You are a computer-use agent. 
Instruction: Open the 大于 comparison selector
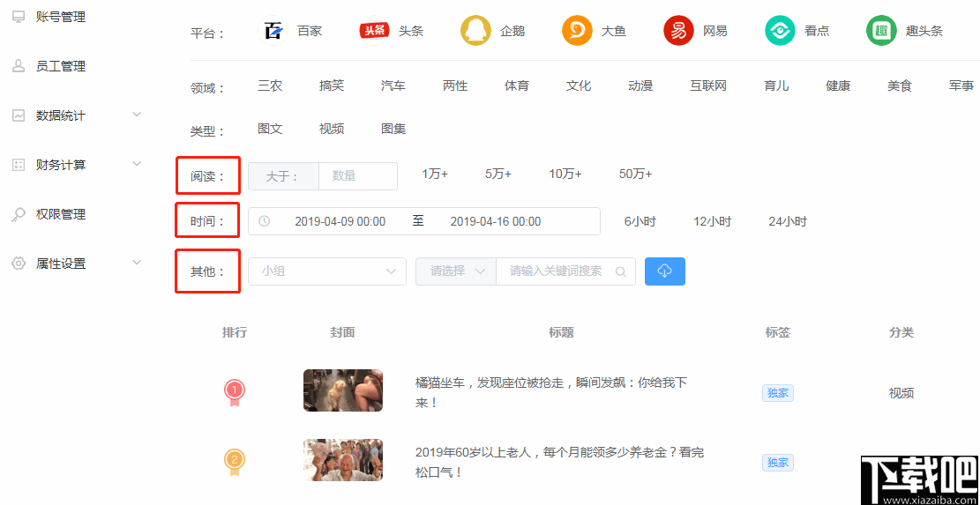[283, 176]
